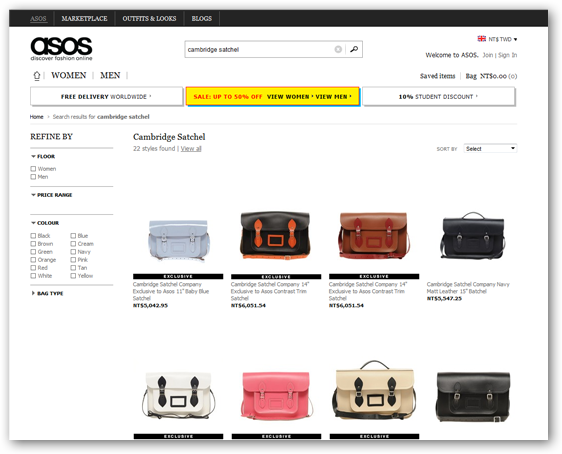This screenshot has width=562, height=454.
Task: Check the White colour checkbox
Action: coord(33,276)
